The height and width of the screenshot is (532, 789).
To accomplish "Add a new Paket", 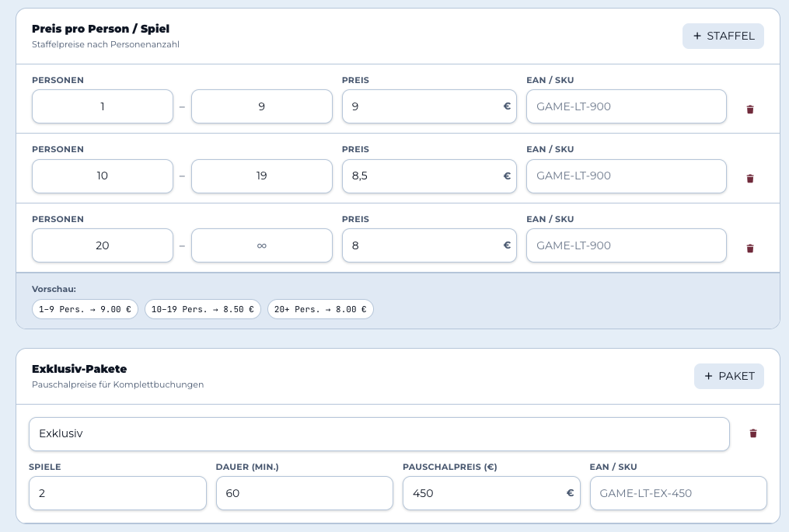I will pyautogui.click(x=729, y=376).
